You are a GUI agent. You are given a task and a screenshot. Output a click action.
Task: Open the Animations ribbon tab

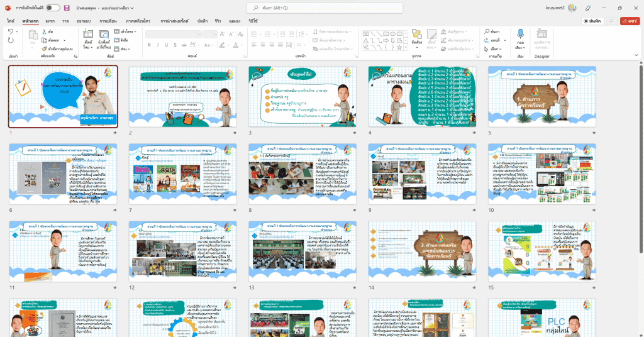138,21
